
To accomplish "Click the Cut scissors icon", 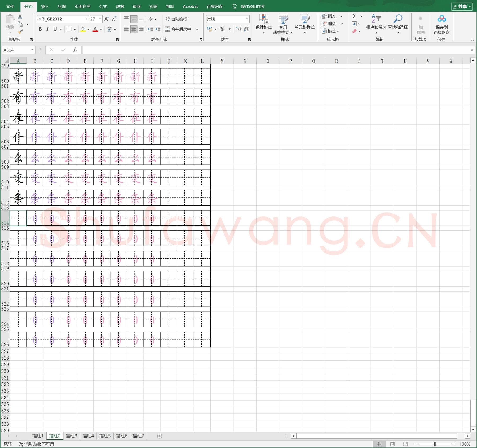I will [x=20, y=16].
